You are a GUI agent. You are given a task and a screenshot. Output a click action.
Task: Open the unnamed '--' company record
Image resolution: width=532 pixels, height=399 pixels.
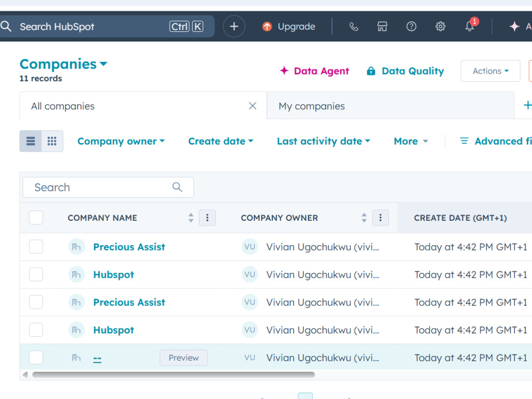point(97,358)
